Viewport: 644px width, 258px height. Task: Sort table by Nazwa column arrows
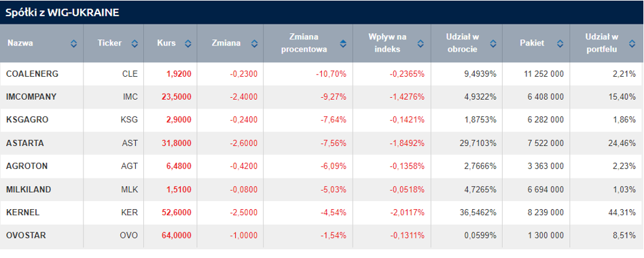(x=73, y=43)
